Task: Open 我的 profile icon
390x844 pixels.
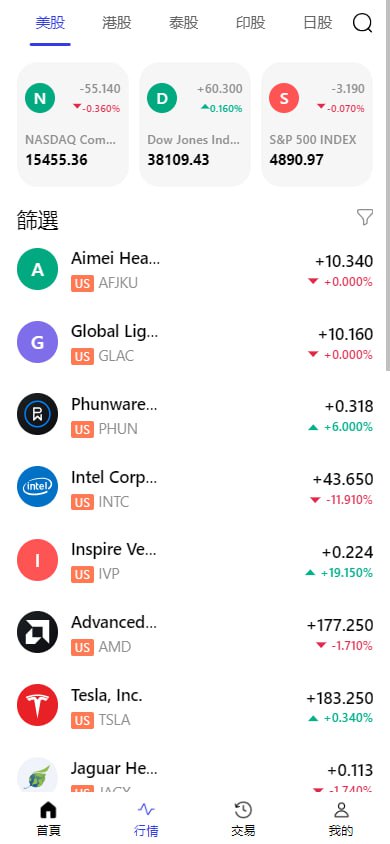Action: point(341,810)
